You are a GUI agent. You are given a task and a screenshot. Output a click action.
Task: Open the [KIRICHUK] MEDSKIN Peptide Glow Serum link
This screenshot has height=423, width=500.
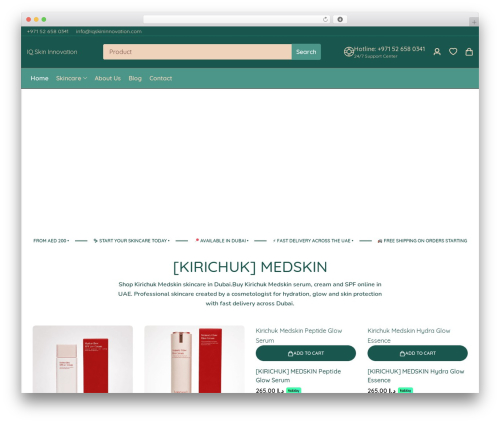tap(298, 376)
